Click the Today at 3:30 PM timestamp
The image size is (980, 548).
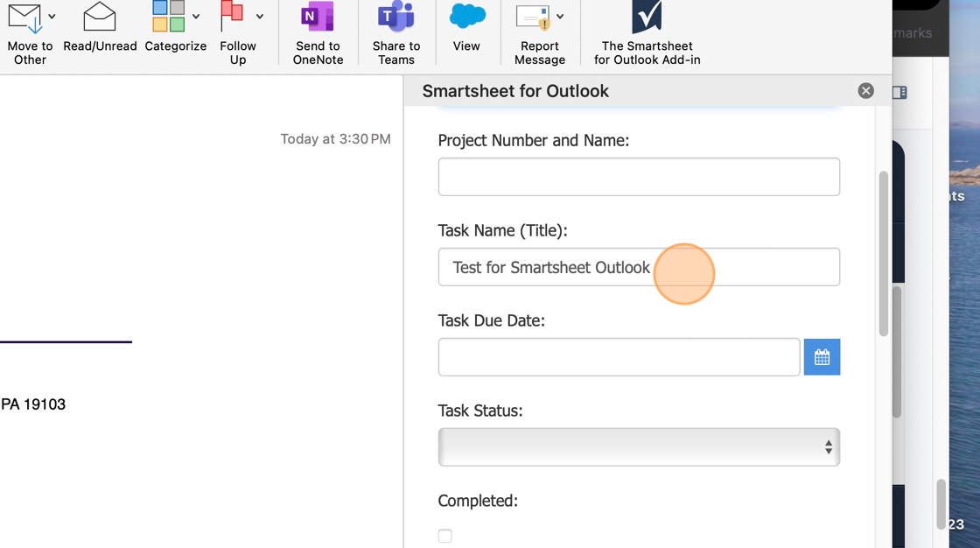(x=335, y=139)
